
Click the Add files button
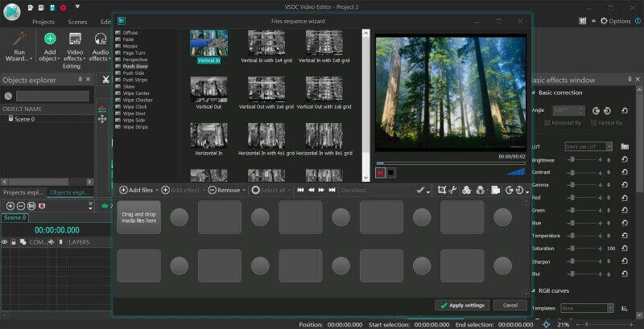click(x=137, y=190)
